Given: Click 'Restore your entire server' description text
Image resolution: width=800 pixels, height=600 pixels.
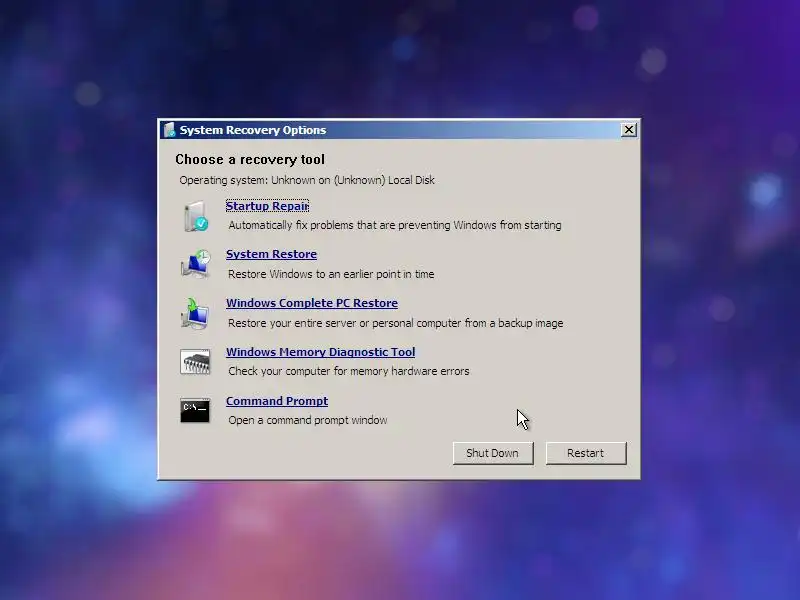Looking at the screenshot, I should coord(396,323).
